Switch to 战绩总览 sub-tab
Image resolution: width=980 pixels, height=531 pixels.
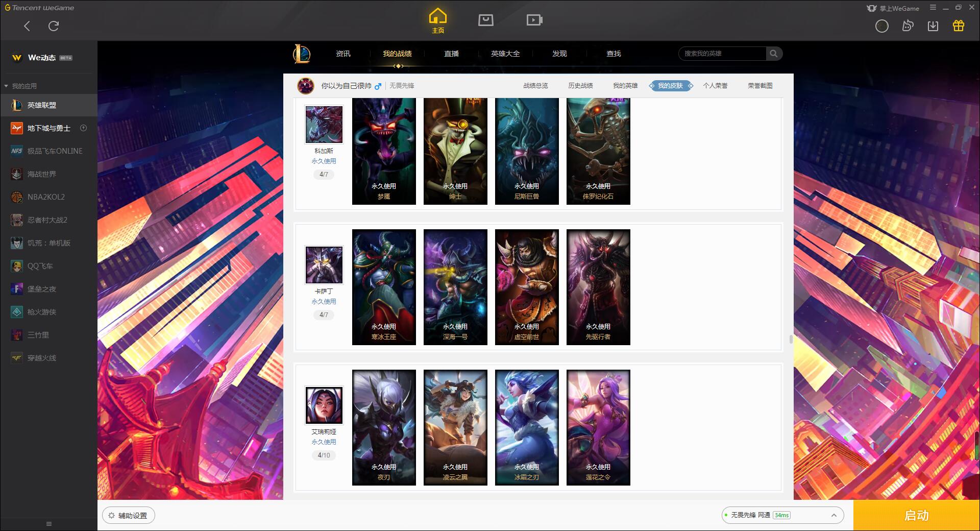[535, 86]
